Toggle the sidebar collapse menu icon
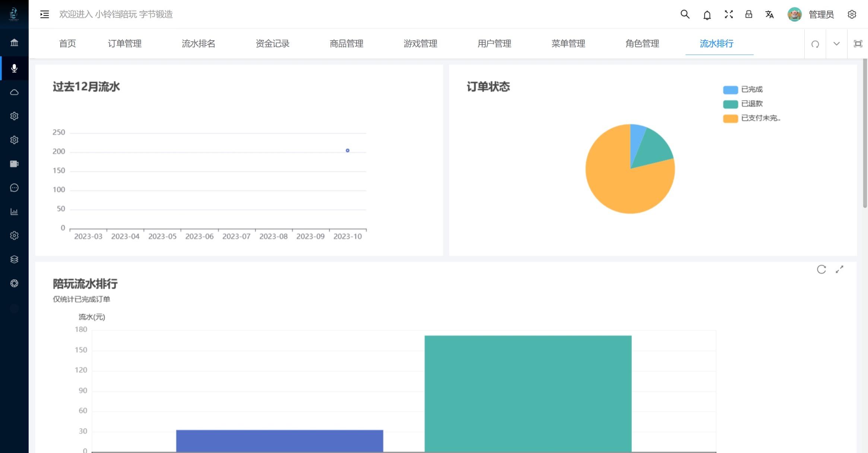868x453 pixels. coord(45,14)
